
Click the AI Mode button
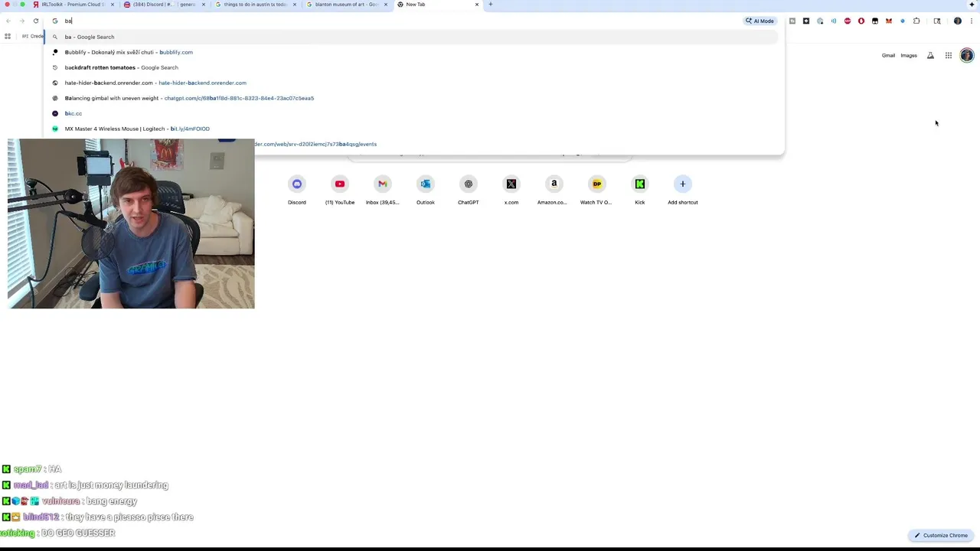pos(760,21)
